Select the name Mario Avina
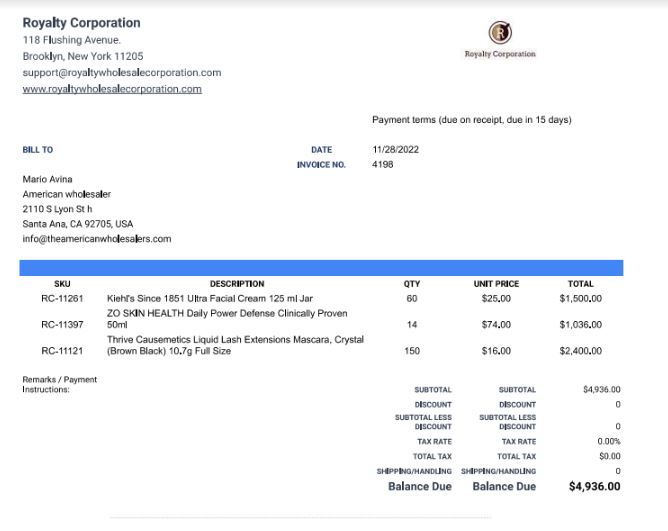This screenshot has width=668, height=531. (x=47, y=179)
